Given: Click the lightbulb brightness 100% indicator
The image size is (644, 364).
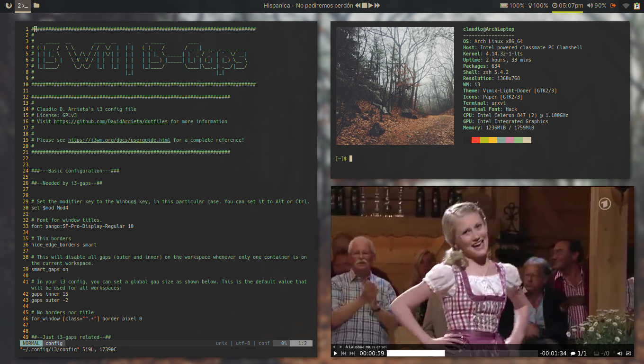Looking at the screenshot, I should click(538, 5).
